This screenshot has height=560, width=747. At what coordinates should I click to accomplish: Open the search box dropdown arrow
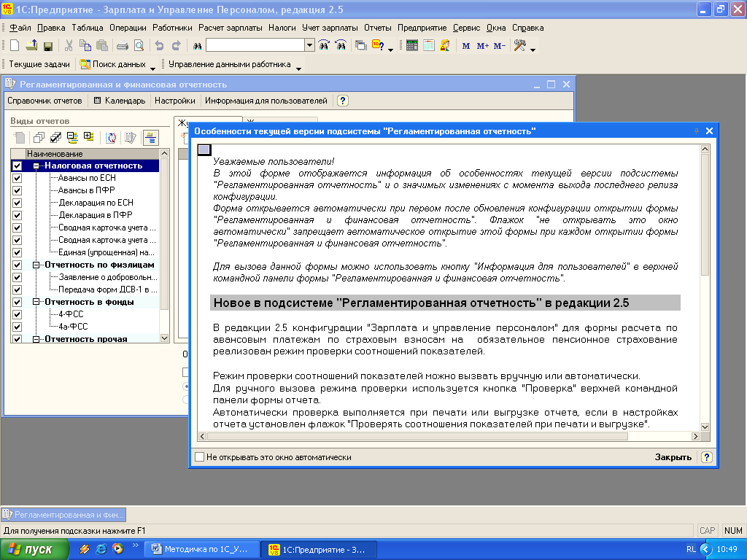tap(309, 45)
